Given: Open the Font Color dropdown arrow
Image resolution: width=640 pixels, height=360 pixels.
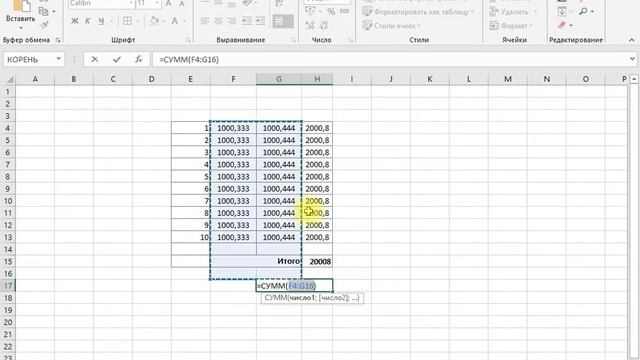Looking at the screenshot, I should tap(184, 21).
